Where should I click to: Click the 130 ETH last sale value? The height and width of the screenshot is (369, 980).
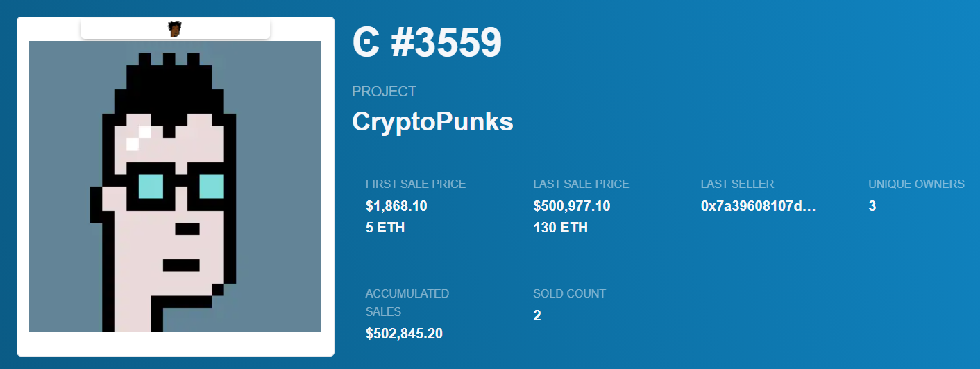tap(560, 228)
